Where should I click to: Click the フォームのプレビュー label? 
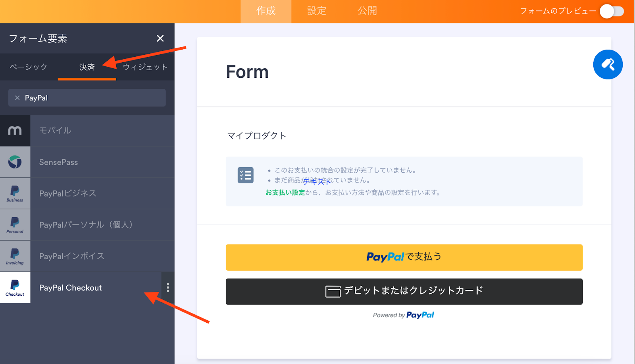pyautogui.click(x=558, y=11)
